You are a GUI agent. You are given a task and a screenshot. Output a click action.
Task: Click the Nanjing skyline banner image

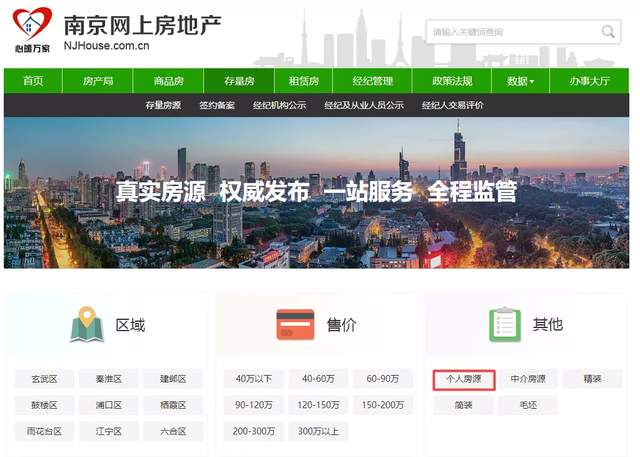(x=316, y=193)
